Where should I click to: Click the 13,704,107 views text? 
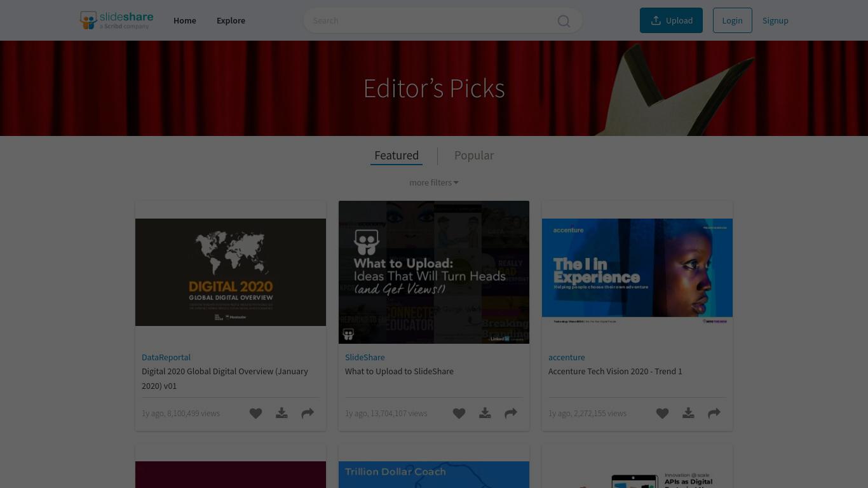(x=399, y=413)
